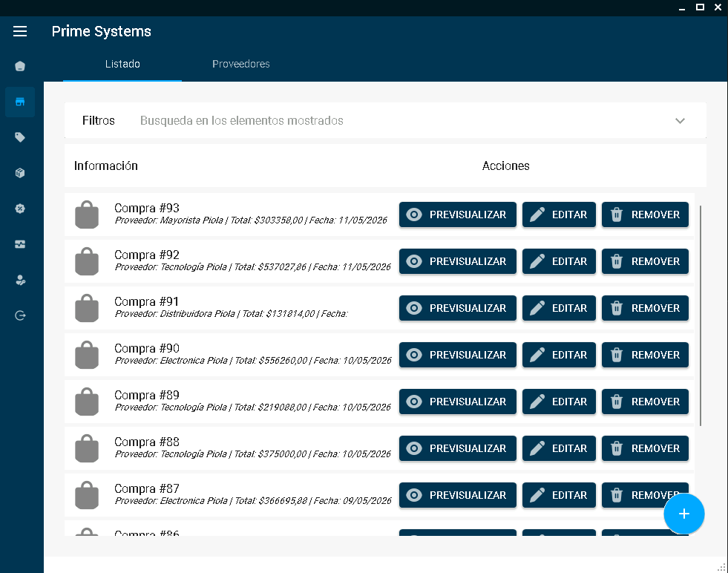Preview Compra #87
The width and height of the screenshot is (728, 573).
(458, 496)
